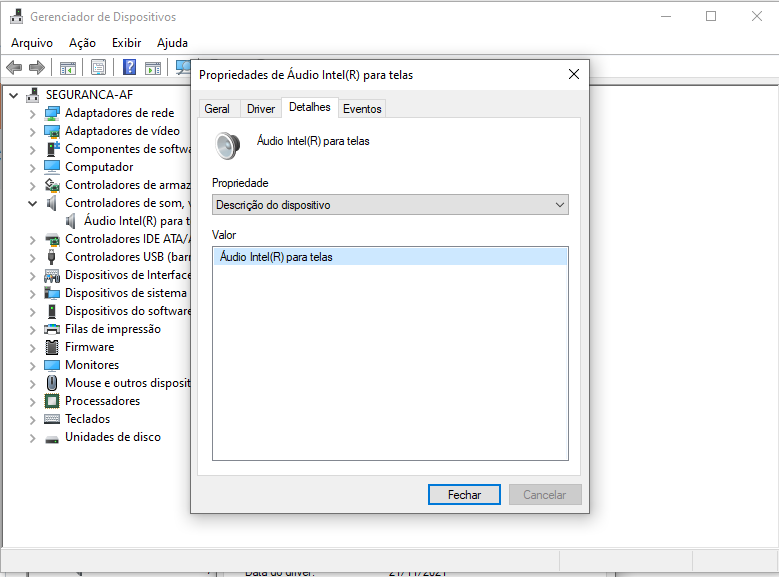Expand the Adaptadores de rede node
779x577 pixels.
pyautogui.click(x=32, y=114)
